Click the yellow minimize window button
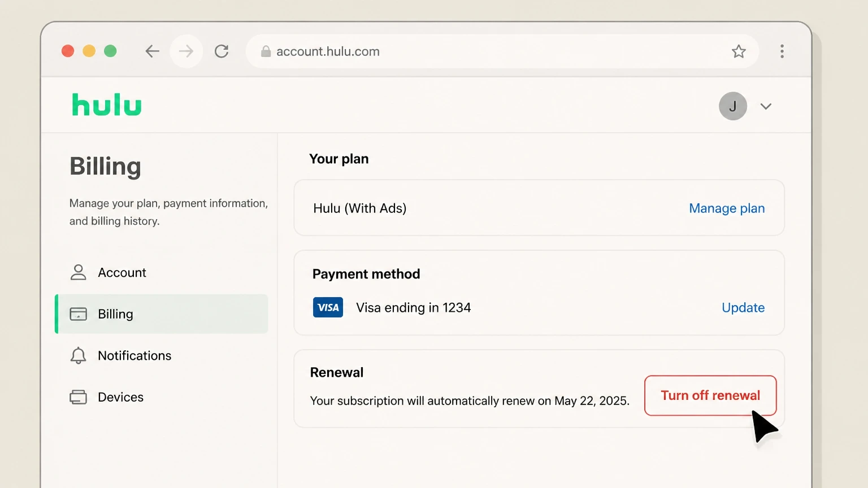 pyautogui.click(x=89, y=51)
